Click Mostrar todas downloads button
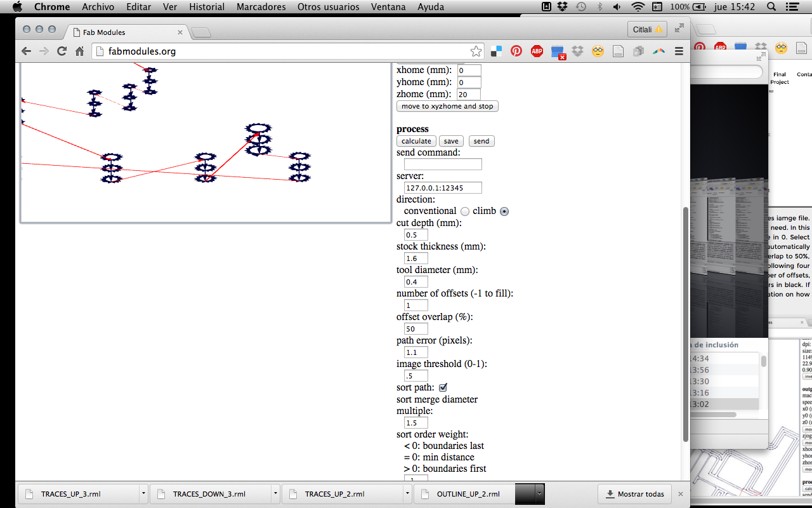The image size is (812, 508). 634,493
